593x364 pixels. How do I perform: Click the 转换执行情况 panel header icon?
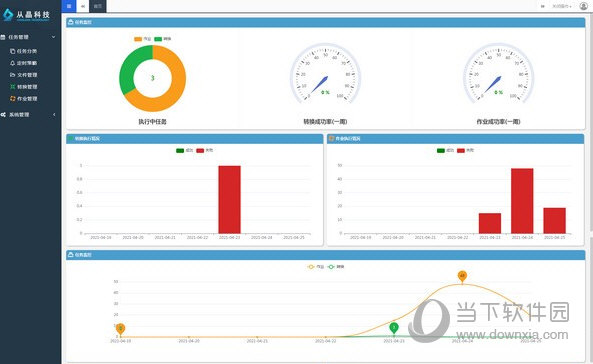click(70, 138)
